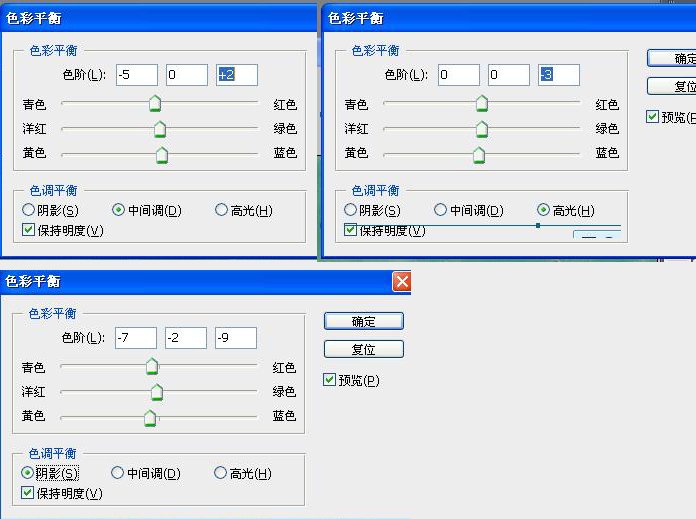This screenshot has width=696, height=519.
Task: Click the 青色-红色 slider handle in bottom dialog
Action: click(x=152, y=366)
